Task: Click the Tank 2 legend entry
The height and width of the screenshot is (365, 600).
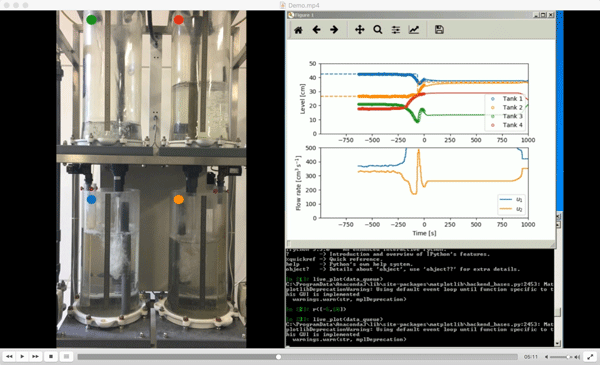Action: tap(506, 108)
